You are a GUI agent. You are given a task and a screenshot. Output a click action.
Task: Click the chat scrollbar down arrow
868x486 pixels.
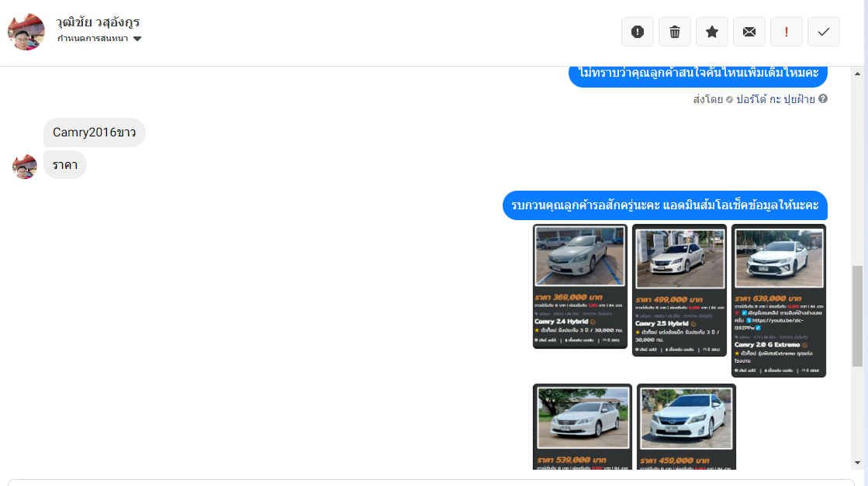click(x=857, y=463)
